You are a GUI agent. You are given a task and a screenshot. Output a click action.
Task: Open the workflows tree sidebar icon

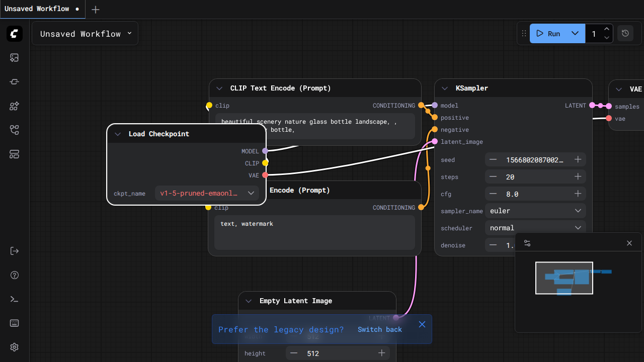coord(15,130)
